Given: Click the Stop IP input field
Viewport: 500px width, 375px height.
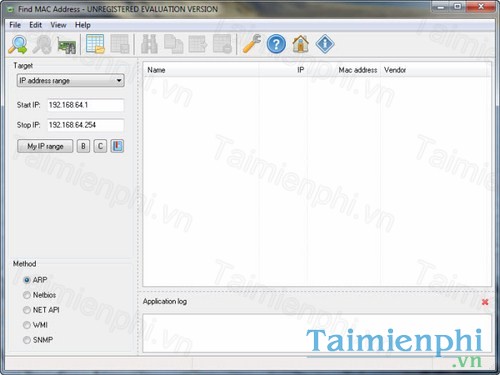Looking at the screenshot, I should coord(85,125).
